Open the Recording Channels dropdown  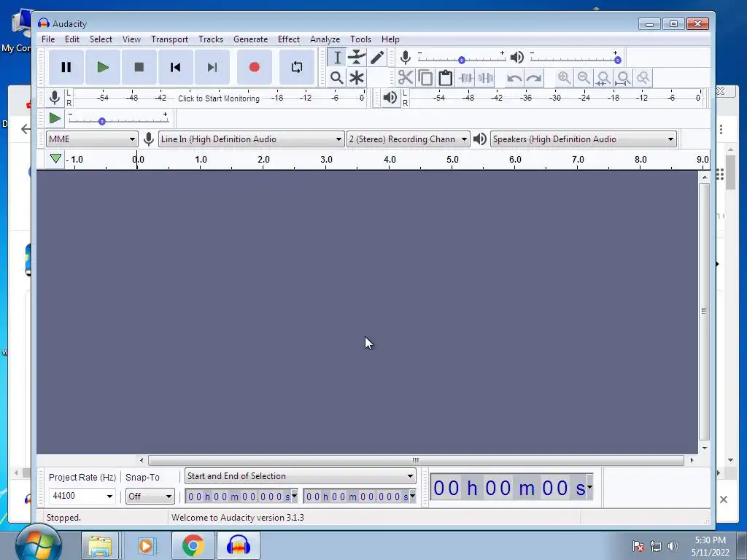point(409,139)
